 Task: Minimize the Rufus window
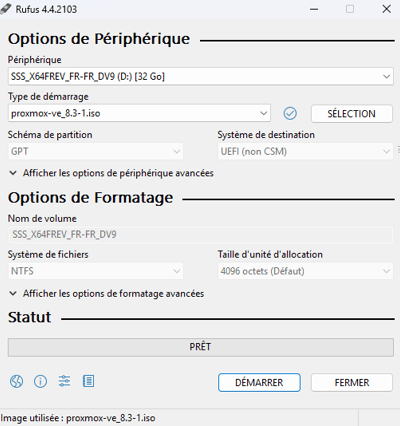click(x=314, y=9)
